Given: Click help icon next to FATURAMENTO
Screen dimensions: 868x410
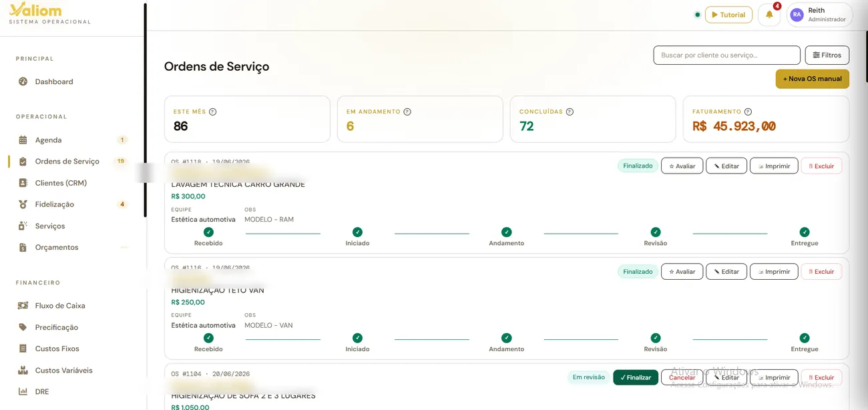Looking at the screenshot, I should 748,112.
